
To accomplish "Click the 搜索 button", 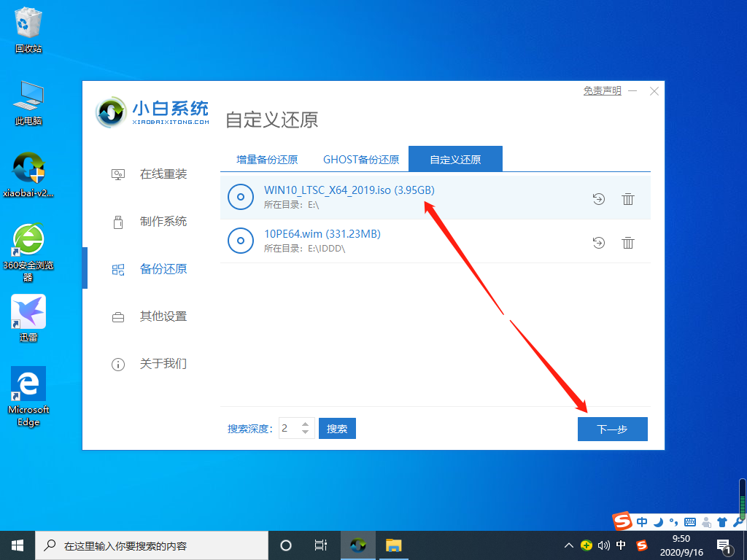I will (337, 429).
